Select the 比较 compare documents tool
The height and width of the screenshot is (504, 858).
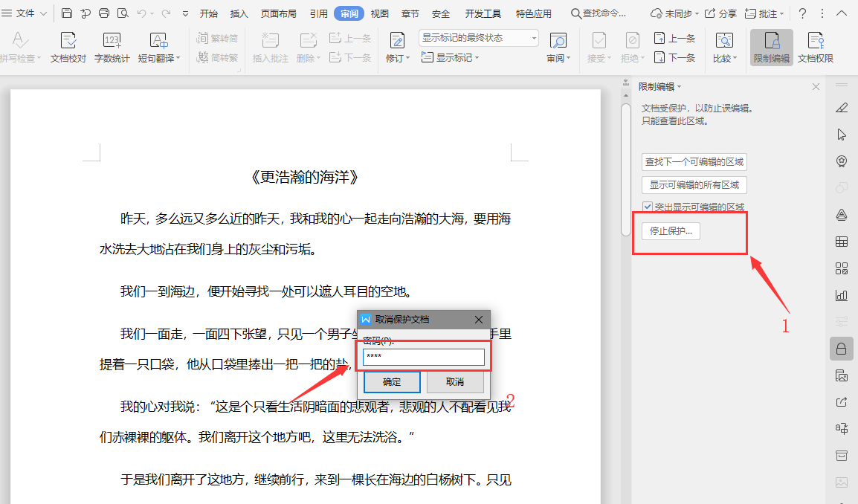click(x=723, y=47)
